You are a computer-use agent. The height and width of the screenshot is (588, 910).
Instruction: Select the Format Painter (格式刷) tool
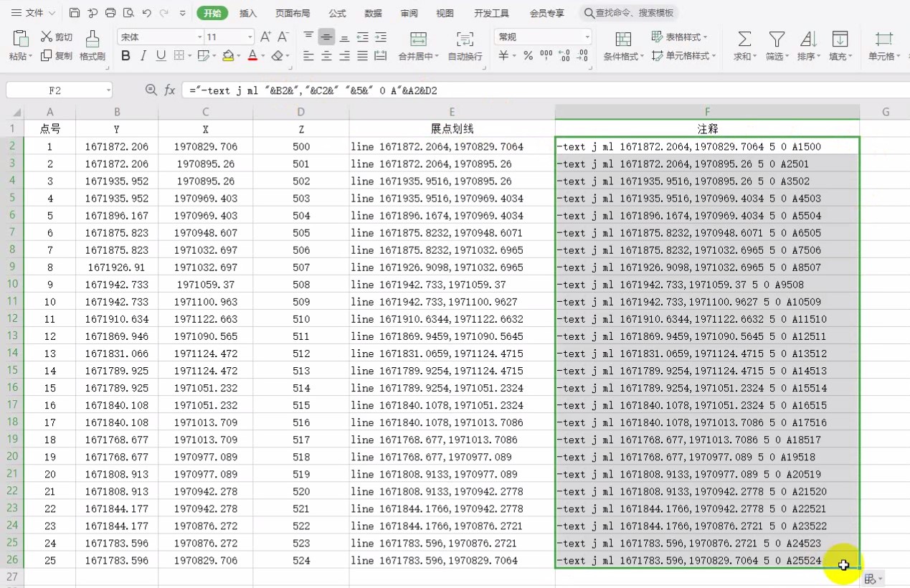click(93, 46)
